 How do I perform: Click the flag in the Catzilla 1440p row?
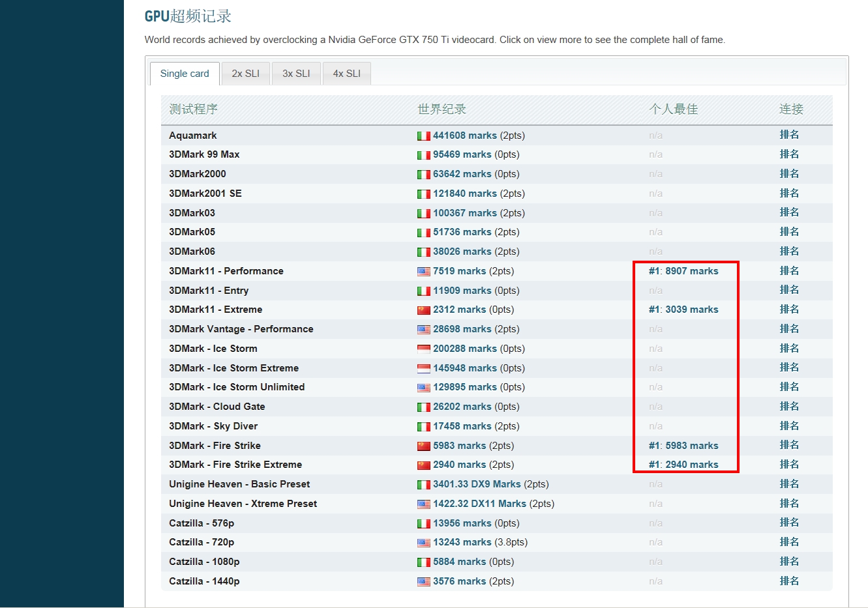423,582
